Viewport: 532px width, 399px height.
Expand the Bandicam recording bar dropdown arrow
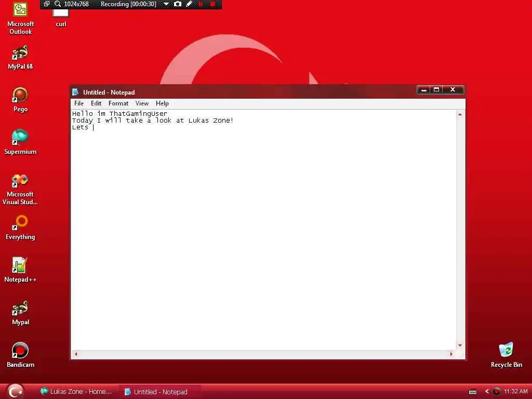click(166, 4)
